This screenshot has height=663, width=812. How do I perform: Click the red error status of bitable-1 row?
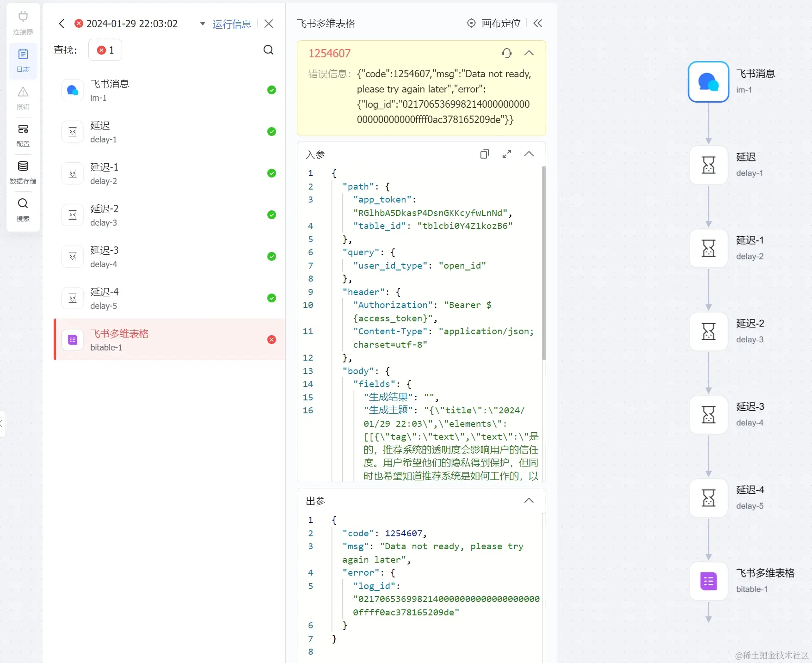click(272, 340)
